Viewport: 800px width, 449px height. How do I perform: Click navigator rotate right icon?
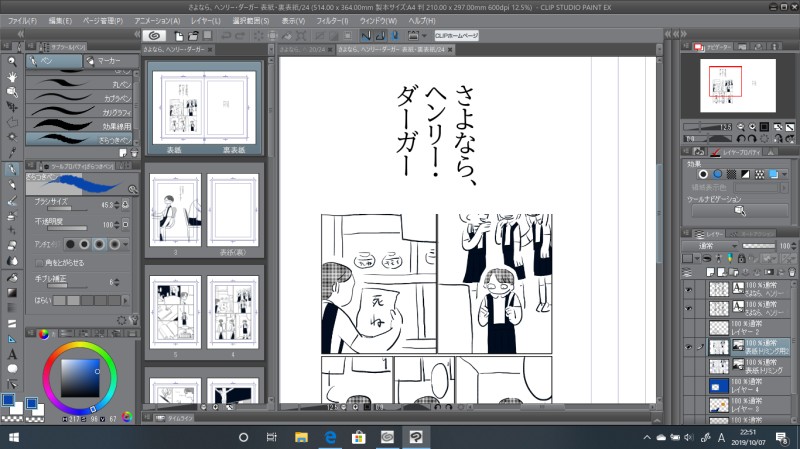pyautogui.click(x=752, y=138)
